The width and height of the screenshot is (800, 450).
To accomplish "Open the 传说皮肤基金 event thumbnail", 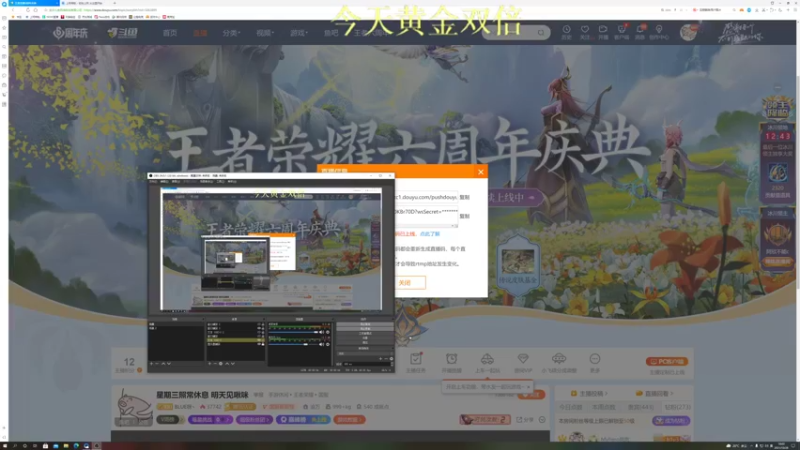I will 518,266.
